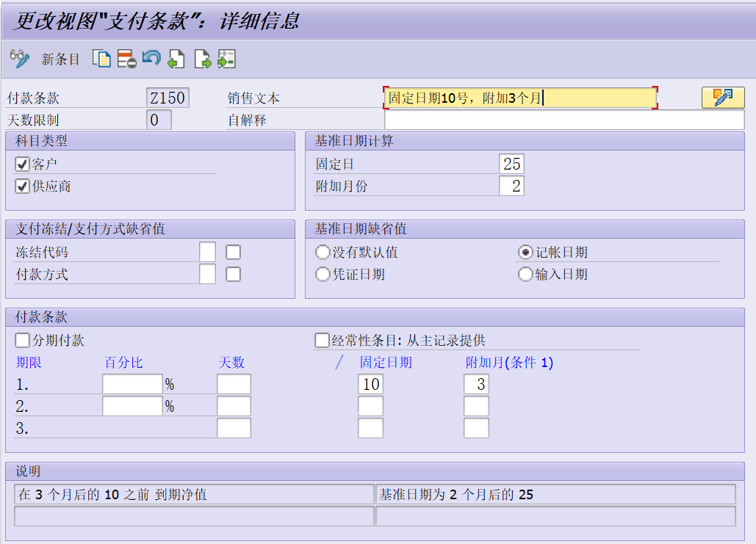This screenshot has width=756, height=544.
Task: Click the Copy As icon
Action: (x=101, y=59)
